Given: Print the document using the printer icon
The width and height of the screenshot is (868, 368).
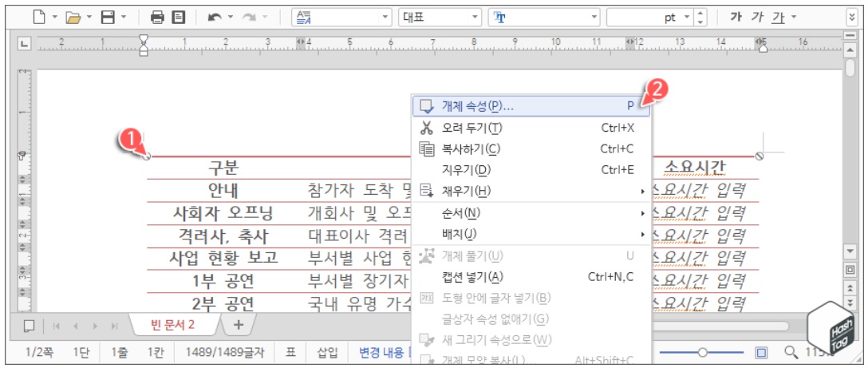Looking at the screenshot, I should coord(158,18).
